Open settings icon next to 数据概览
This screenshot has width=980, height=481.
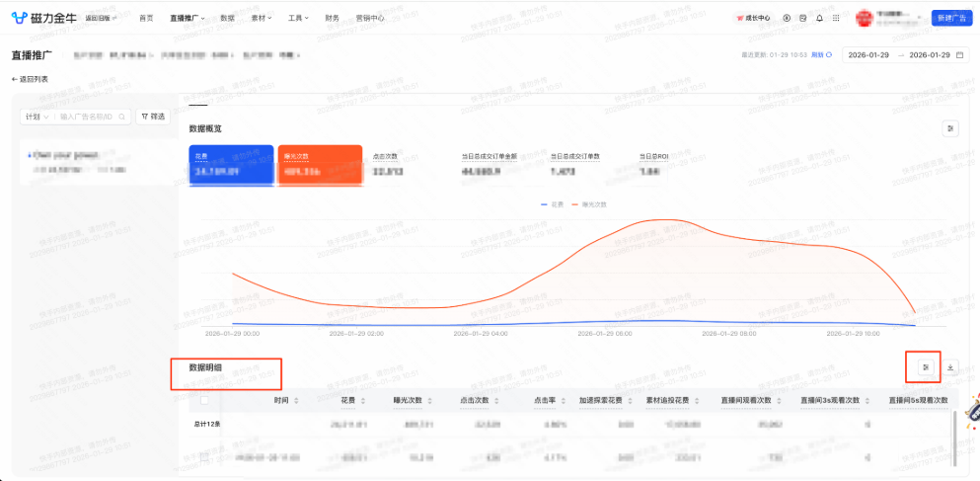[950, 128]
